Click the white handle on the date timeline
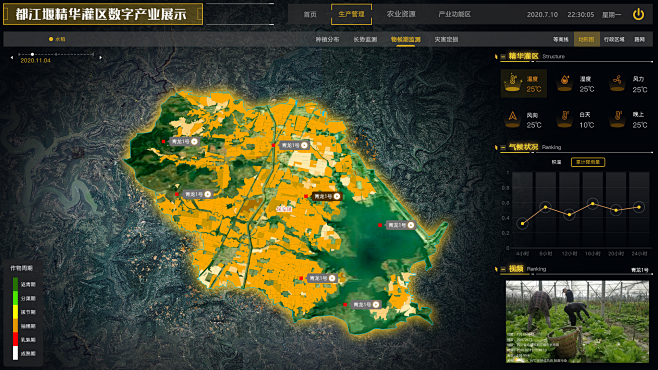 coord(32,54)
